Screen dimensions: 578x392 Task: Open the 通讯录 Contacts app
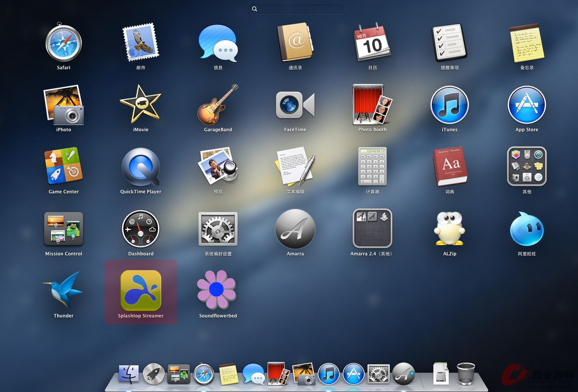pyautogui.click(x=295, y=43)
